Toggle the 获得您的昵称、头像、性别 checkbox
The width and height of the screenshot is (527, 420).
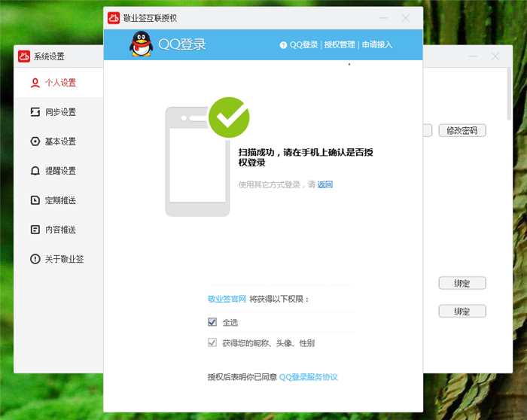[212, 342]
